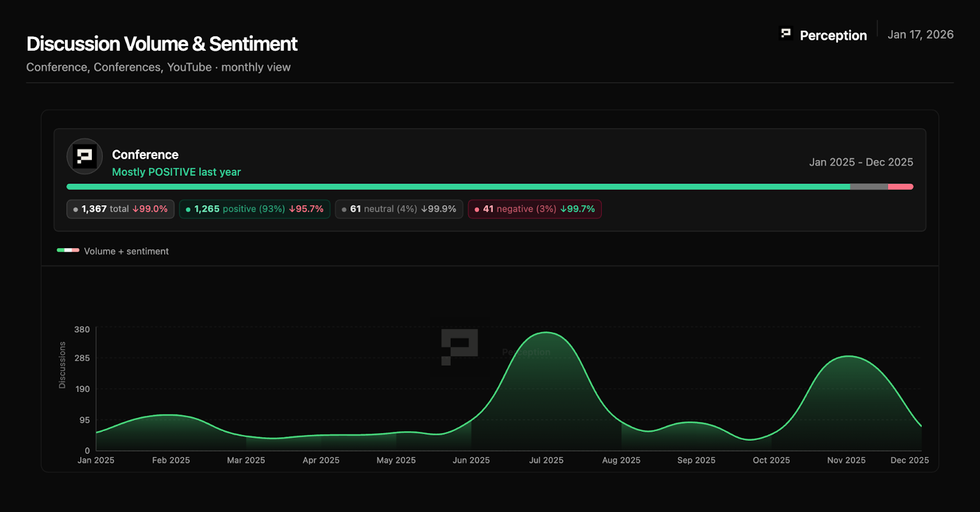Click the Perception logo icon in the header
This screenshot has height=512, width=980.
pyautogui.click(x=786, y=34)
